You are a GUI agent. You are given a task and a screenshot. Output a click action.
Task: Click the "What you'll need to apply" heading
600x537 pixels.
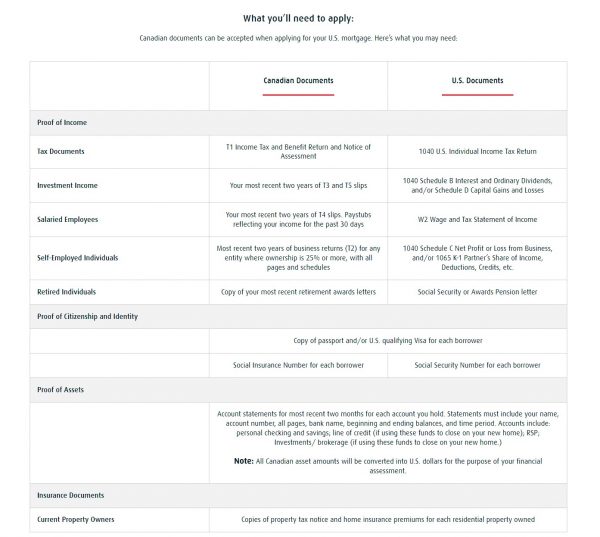(298, 17)
